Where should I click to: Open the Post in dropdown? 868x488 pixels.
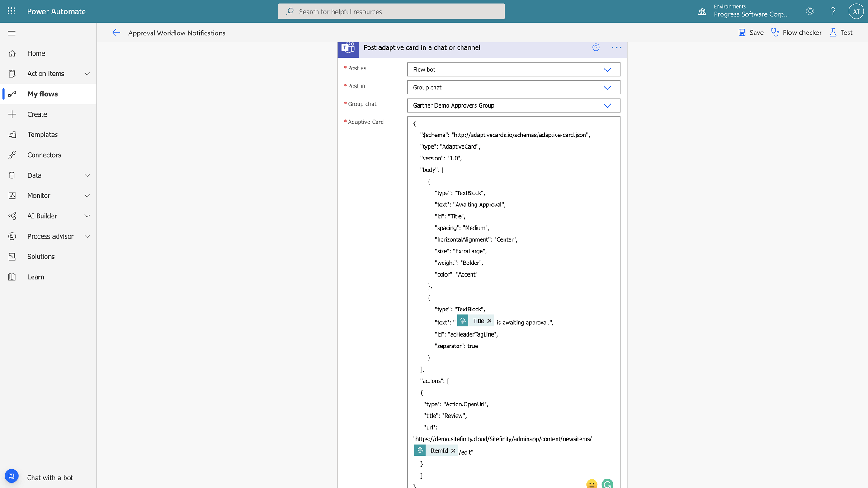pos(607,88)
